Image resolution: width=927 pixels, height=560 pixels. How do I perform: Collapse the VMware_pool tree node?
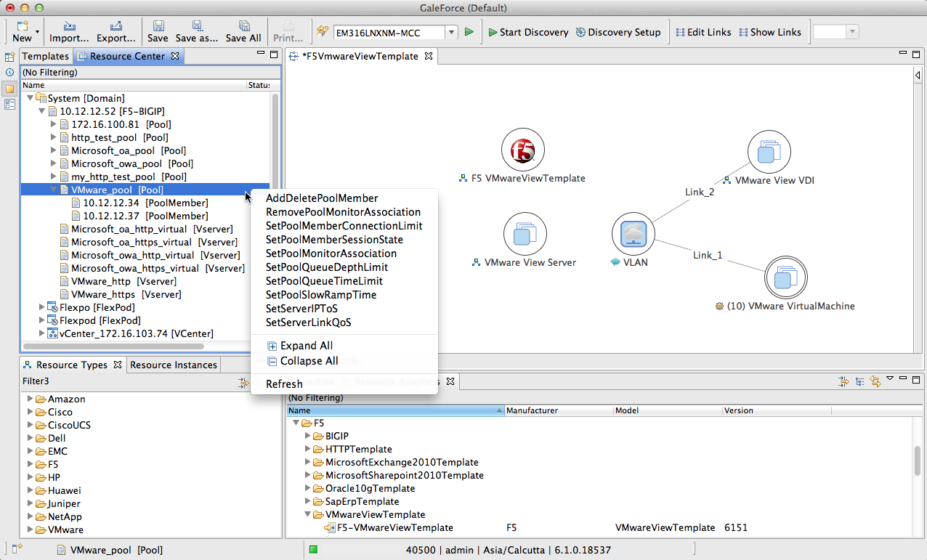tap(54, 190)
